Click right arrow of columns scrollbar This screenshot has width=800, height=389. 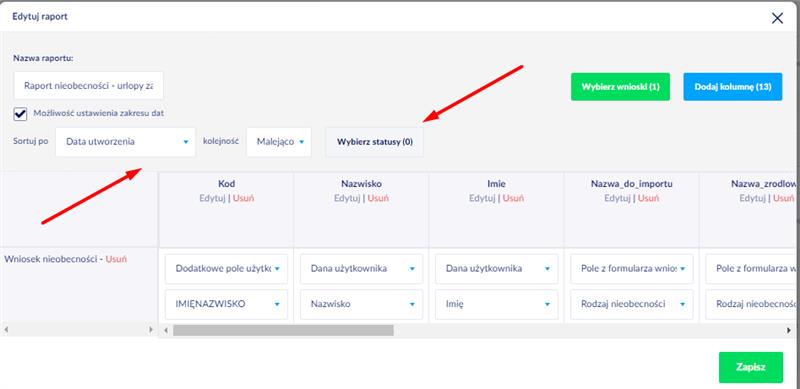pyautogui.click(x=789, y=330)
